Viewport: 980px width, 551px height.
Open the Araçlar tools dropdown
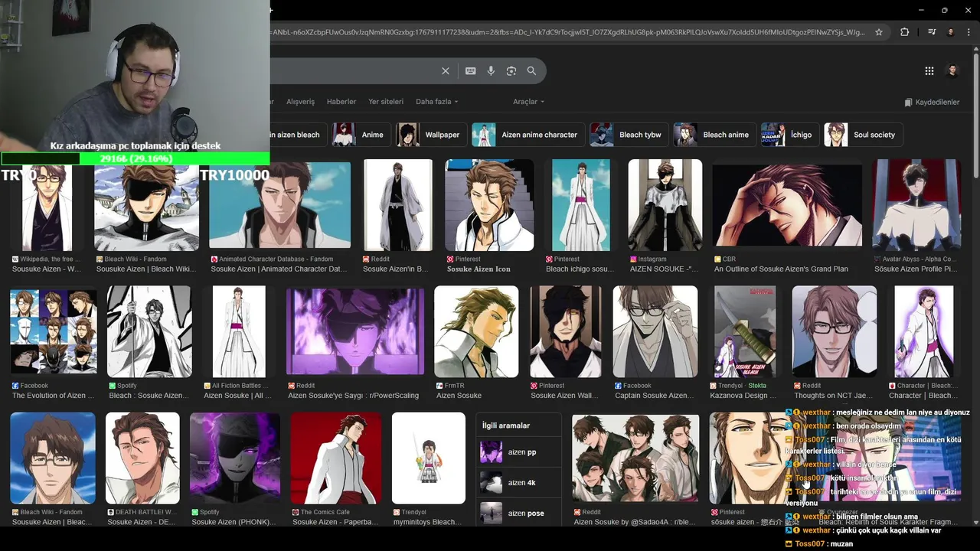point(528,102)
